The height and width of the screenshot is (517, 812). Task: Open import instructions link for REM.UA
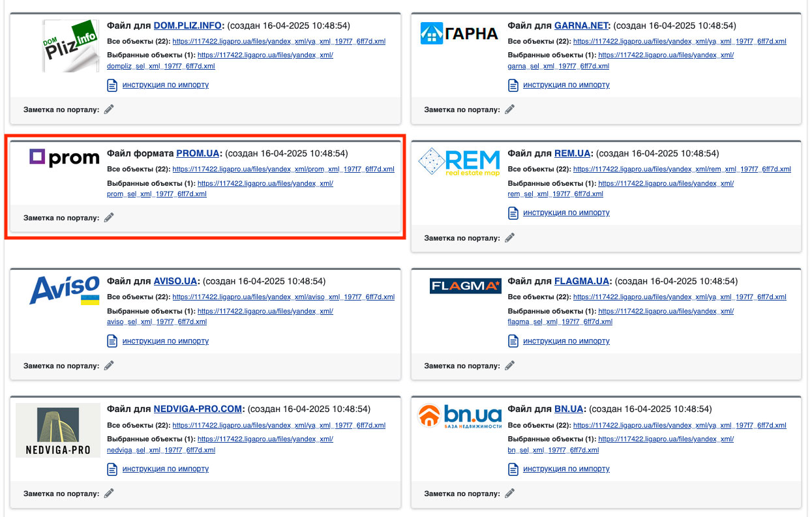[x=566, y=213]
